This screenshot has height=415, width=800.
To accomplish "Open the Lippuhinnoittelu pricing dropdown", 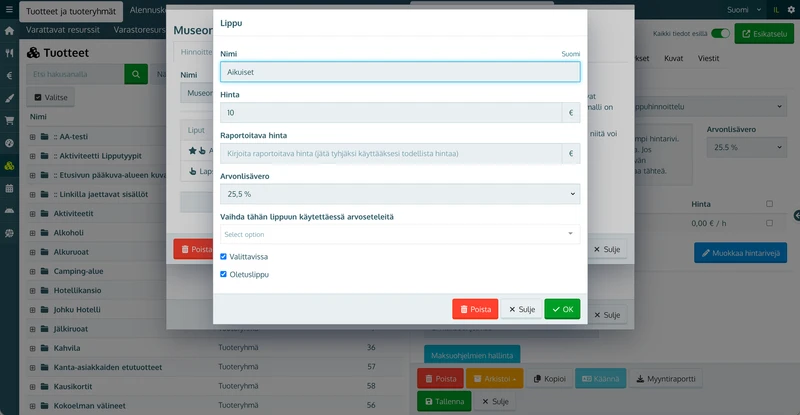I will pos(709,107).
